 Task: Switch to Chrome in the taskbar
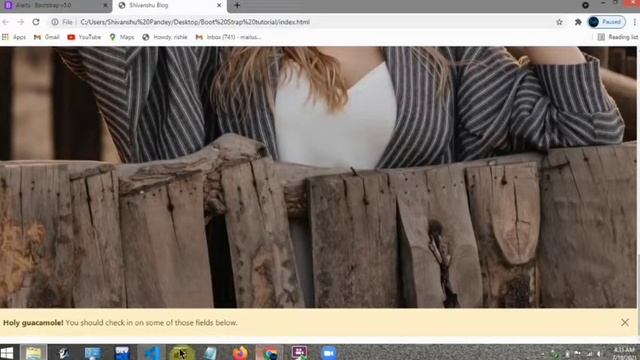(270, 353)
